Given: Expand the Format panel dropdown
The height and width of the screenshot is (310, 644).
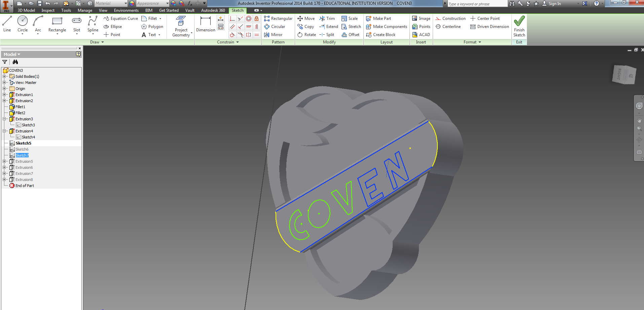Looking at the screenshot, I should coord(472,42).
